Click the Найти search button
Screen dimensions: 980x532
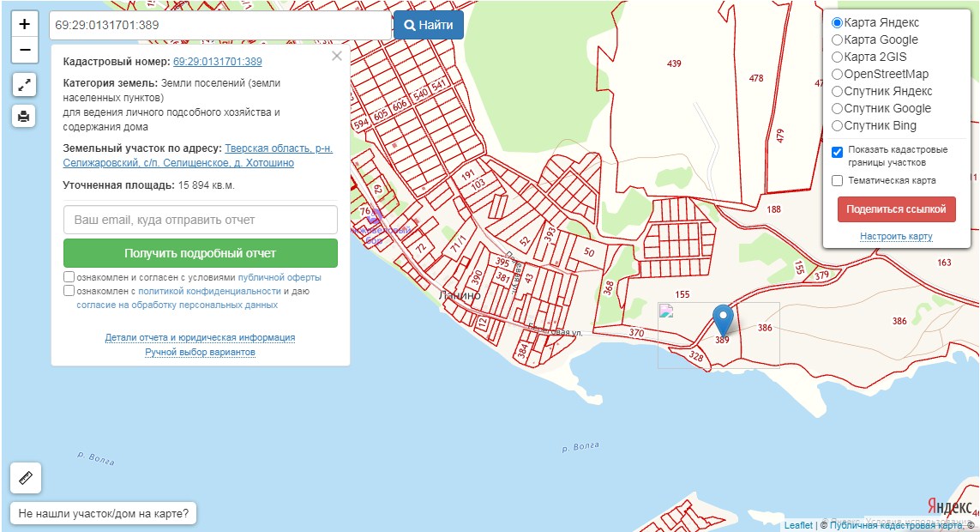click(x=429, y=25)
